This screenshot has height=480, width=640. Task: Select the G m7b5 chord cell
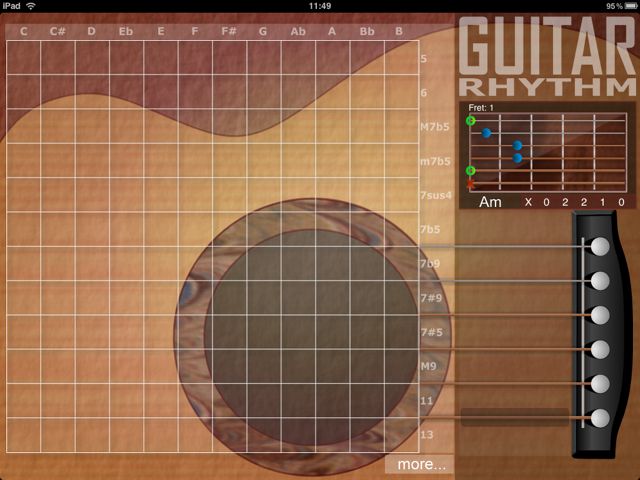click(x=264, y=160)
